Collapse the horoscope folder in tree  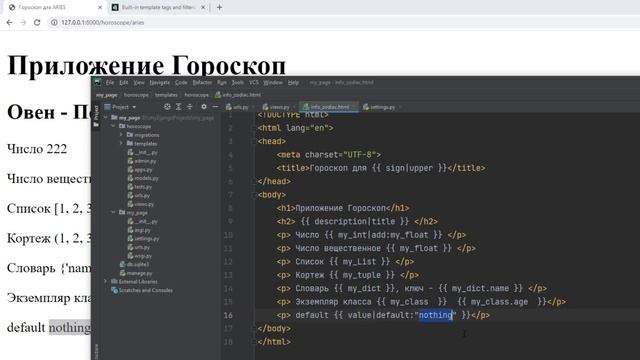click(113, 127)
